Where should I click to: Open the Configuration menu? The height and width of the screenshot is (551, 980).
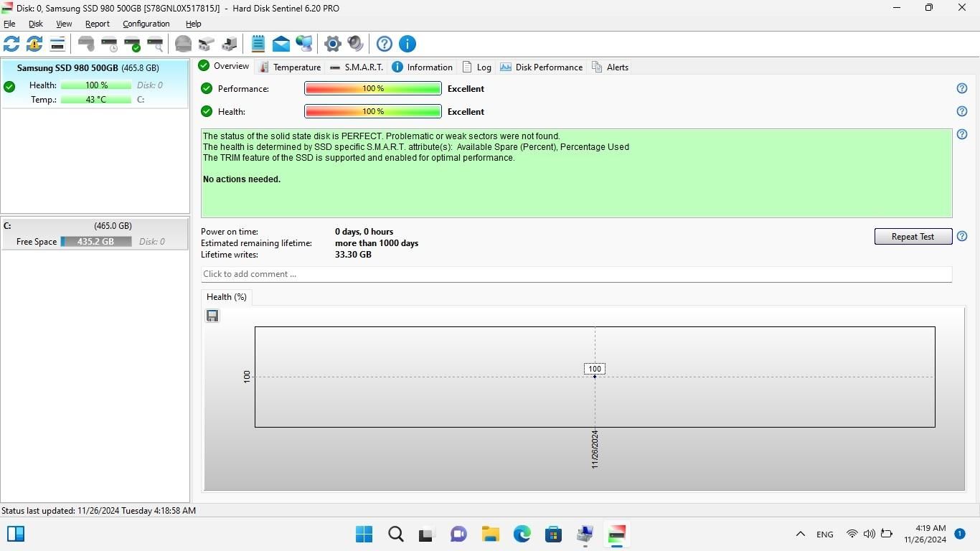tap(146, 24)
